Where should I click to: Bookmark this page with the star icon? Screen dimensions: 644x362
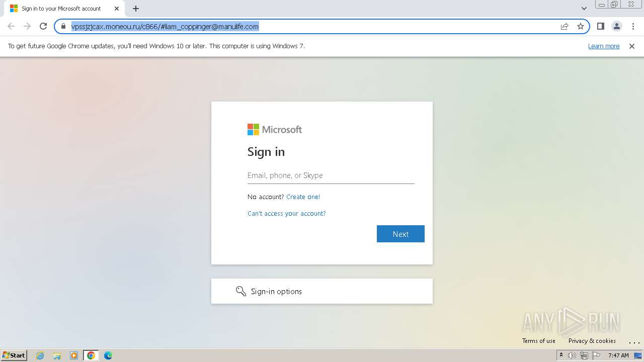click(581, 26)
